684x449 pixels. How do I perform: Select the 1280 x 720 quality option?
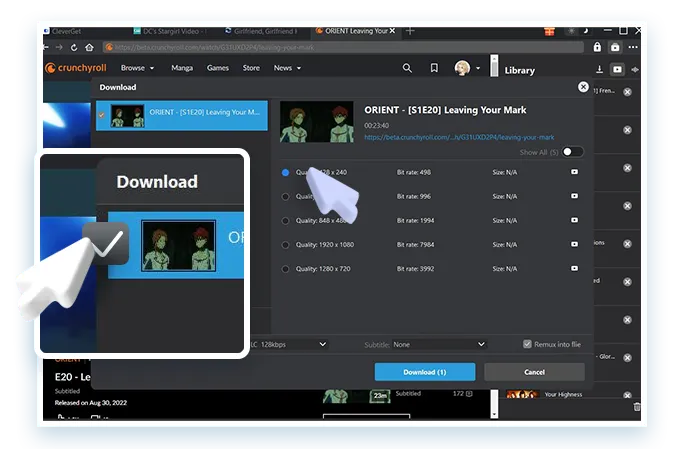click(285, 269)
